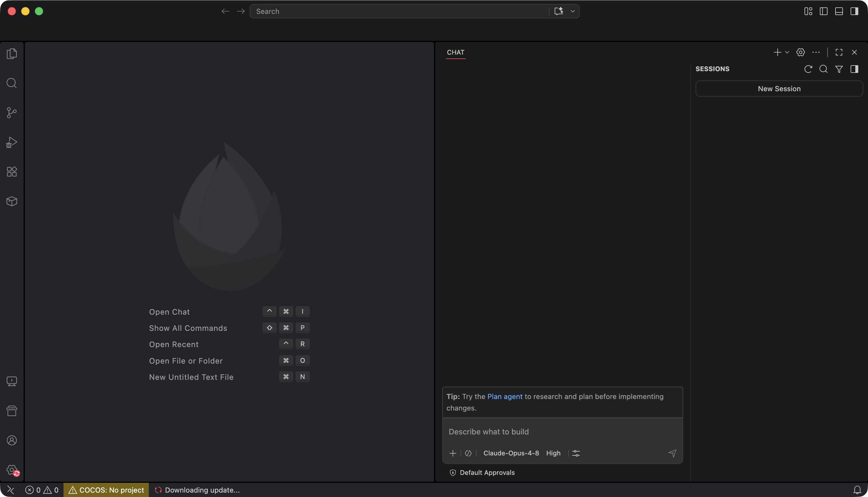Open Customize Layout options
The image size is (868, 497).
pyautogui.click(x=808, y=11)
